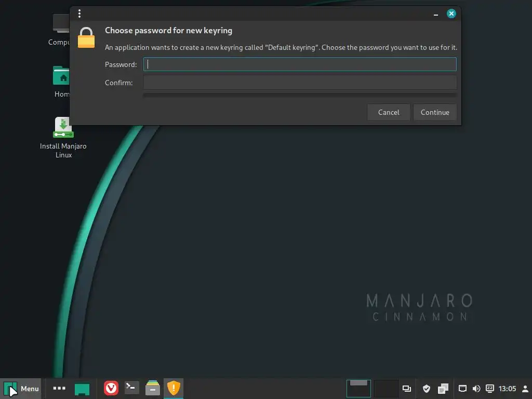
Task: Open the 13:05 clock calendar
Action: (x=507, y=389)
